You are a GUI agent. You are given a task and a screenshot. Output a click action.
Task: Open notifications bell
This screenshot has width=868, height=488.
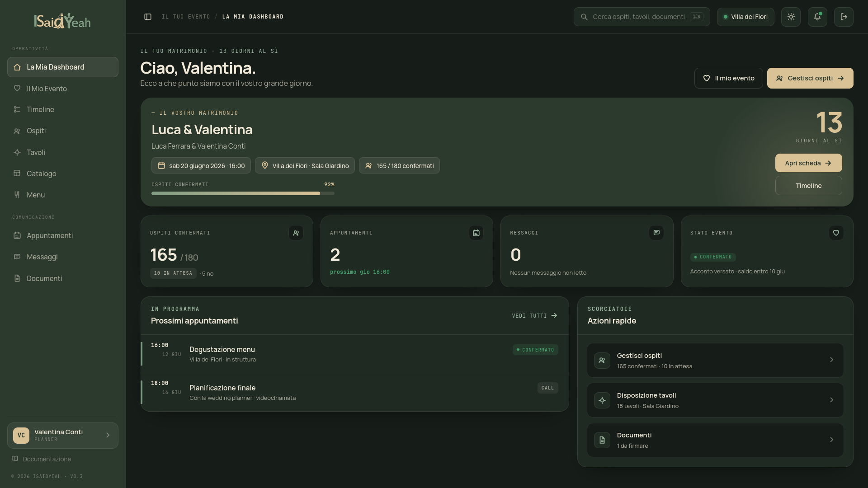click(x=817, y=17)
